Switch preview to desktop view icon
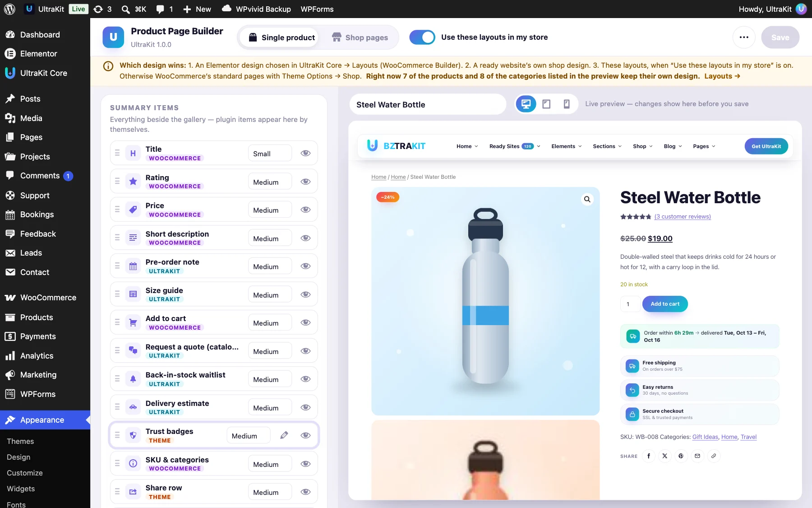Screen dimensions: 812x508 (x=526, y=104)
